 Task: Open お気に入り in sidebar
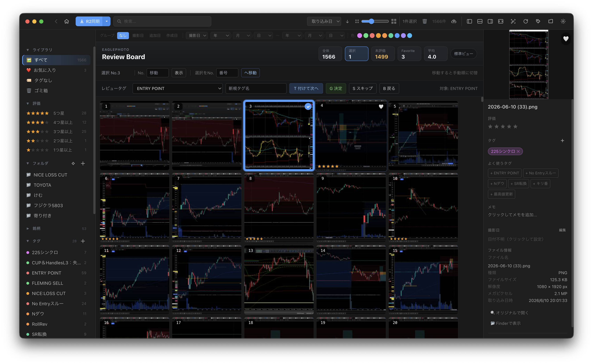[56, 70]
